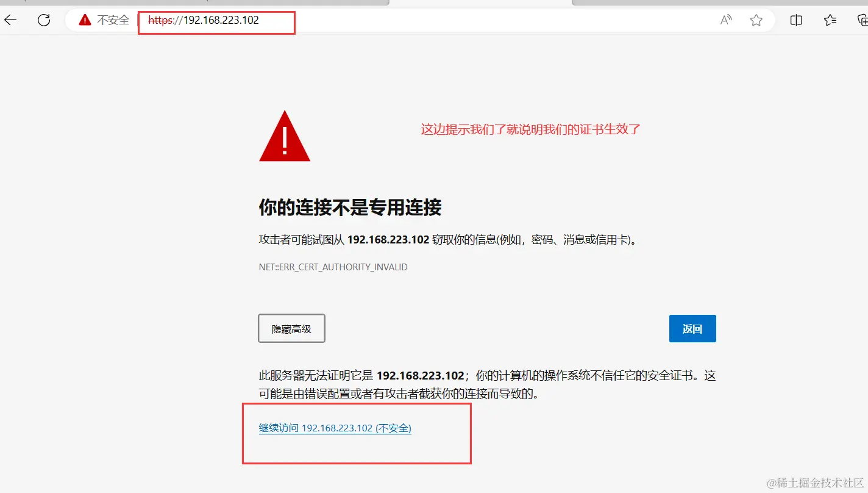This screenshot has height=493, width=868.
Task: Click the collections icon at toolbar edge
Action: [862, 20]
